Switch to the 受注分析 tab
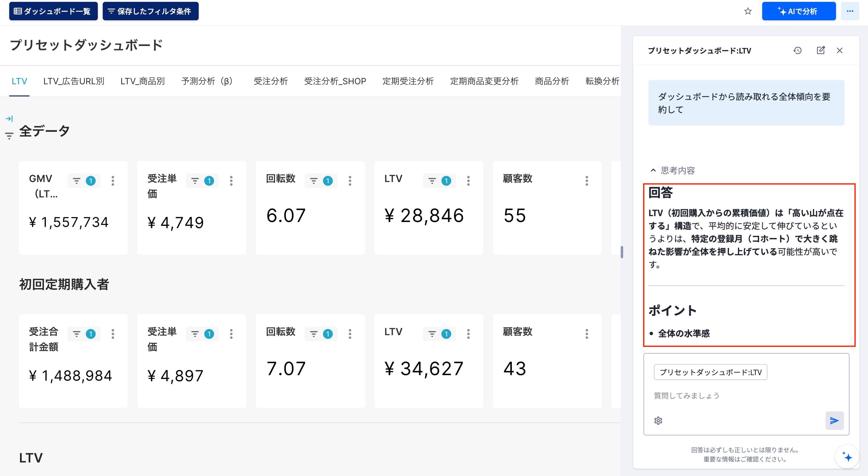The height and width of the screenshot is (476, 868). coord(271,81)
